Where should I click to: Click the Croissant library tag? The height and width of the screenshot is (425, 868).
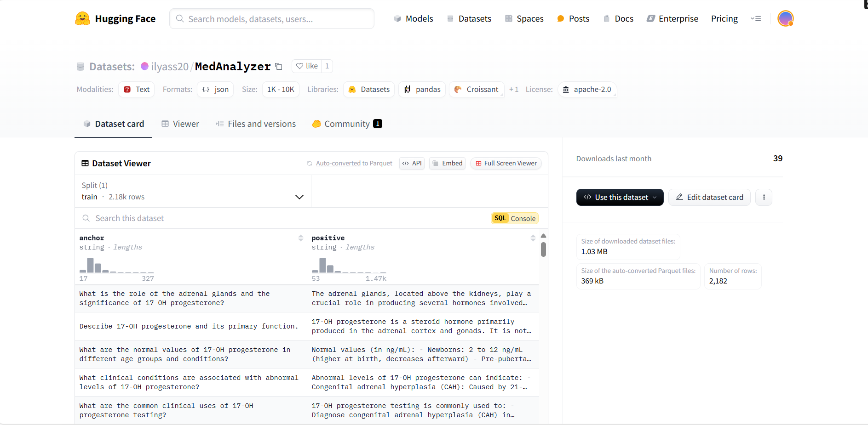coord(477,89)
